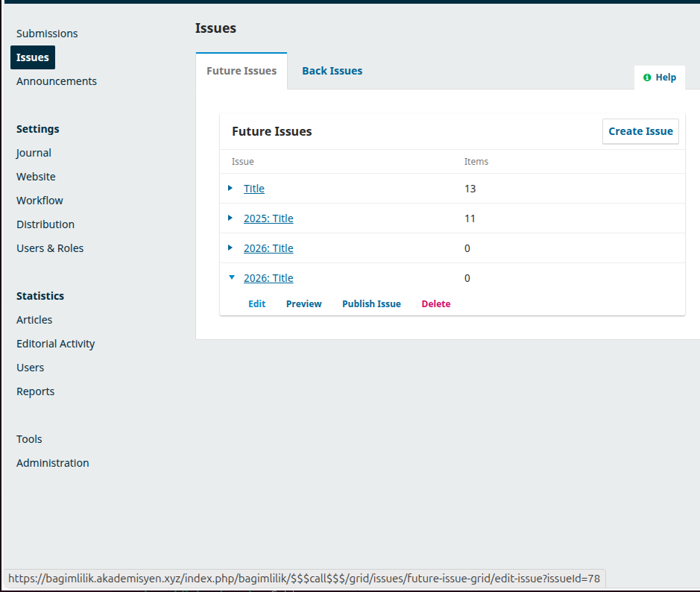
Task: Expand the 2025: Title issue row
Action: (x=230, y=218)
